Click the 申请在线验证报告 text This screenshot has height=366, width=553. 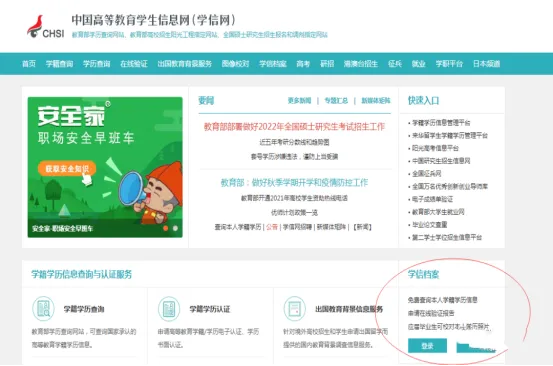click(x=431, y=313)
